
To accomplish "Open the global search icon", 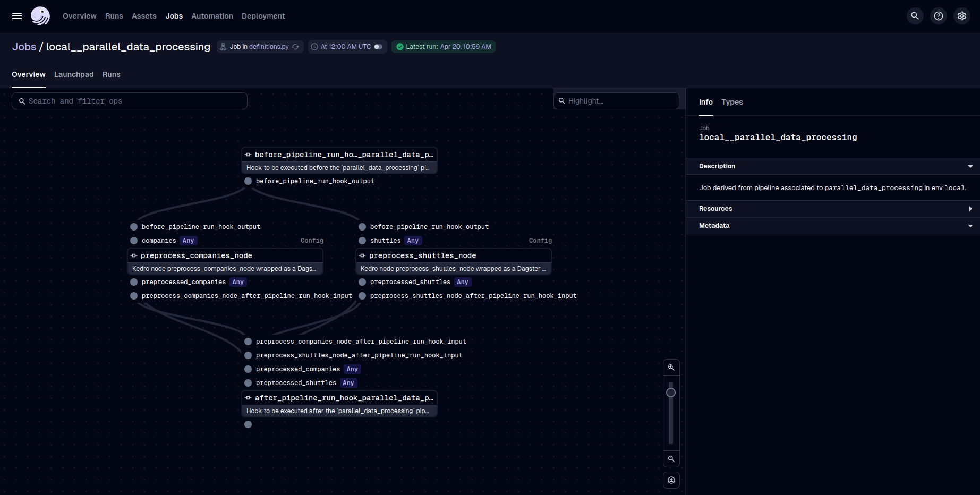I will point(915,16).
